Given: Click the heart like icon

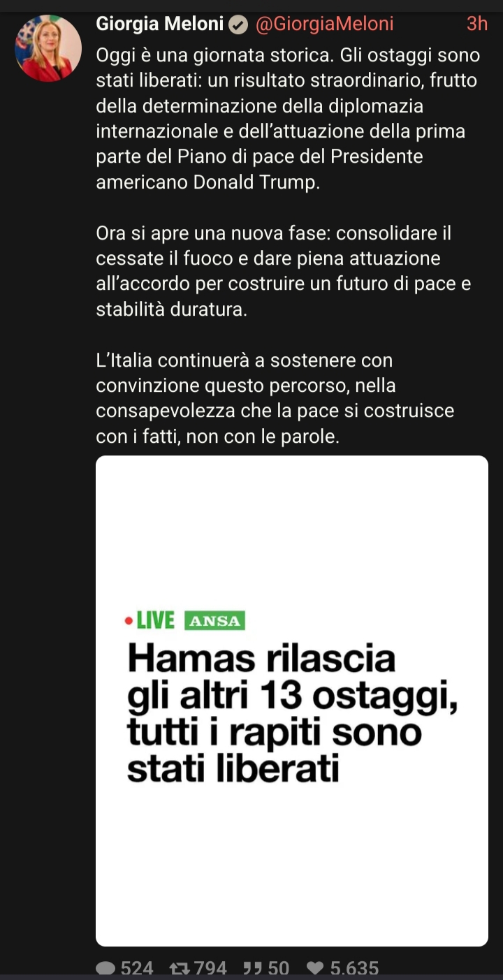Looking at the screenshot, I should pyautogui.click(x=316, y=968).
